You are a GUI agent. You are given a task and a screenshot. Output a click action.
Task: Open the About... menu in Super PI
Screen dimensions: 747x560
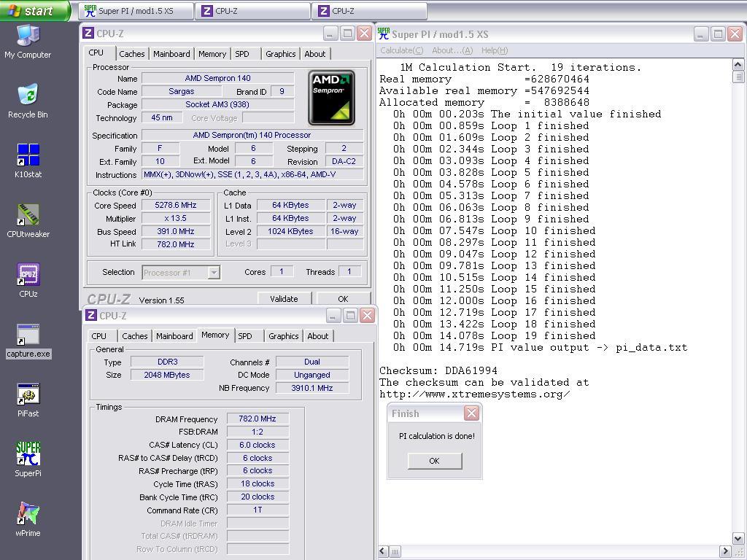452,50
